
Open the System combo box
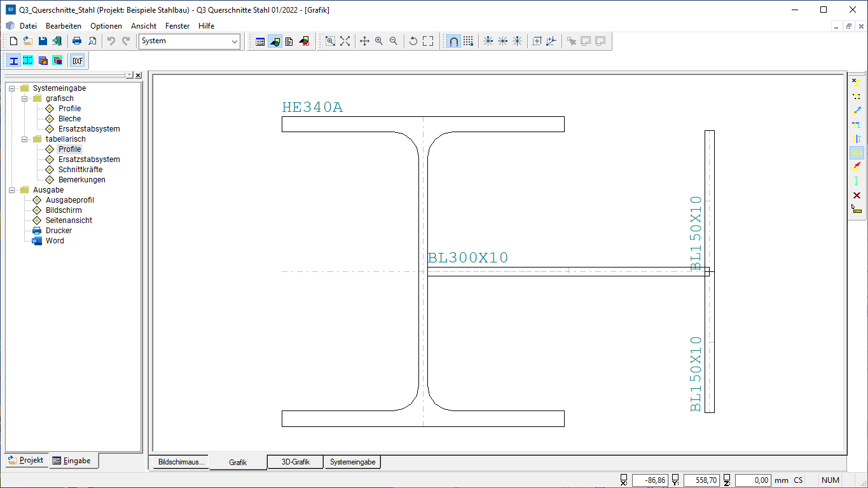(189, 41)
